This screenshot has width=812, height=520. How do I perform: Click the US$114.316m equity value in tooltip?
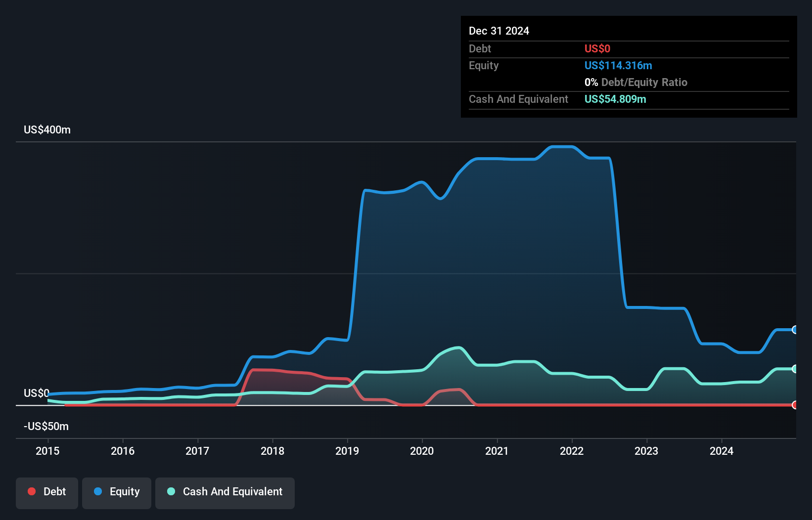click(618, 65)
